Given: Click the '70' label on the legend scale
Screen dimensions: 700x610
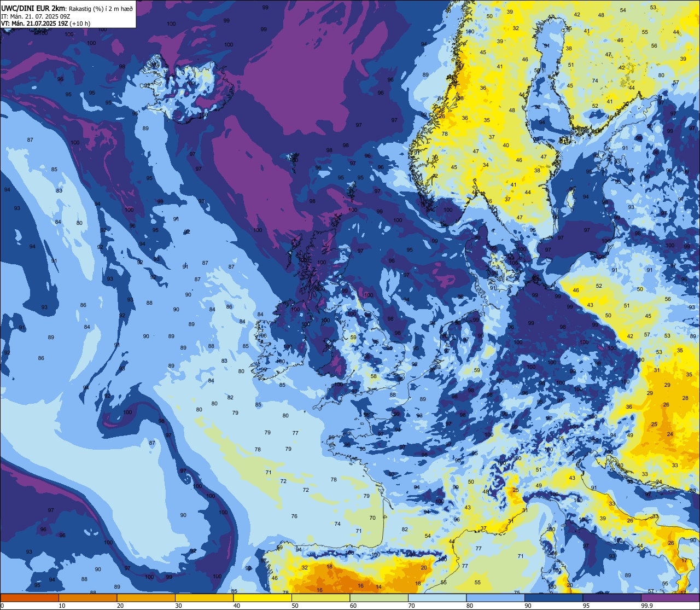Looking at the screenshot, I should pyautogui.click(x=411, y=606).
